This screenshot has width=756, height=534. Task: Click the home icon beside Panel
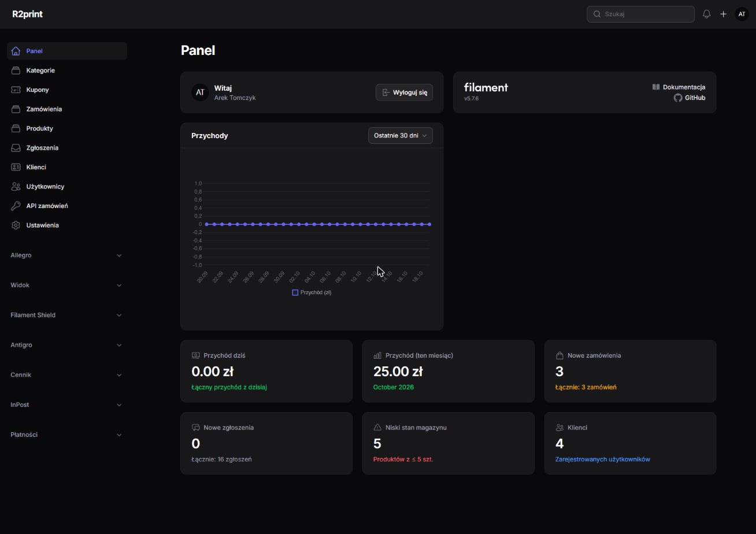(x=16, y=51)
